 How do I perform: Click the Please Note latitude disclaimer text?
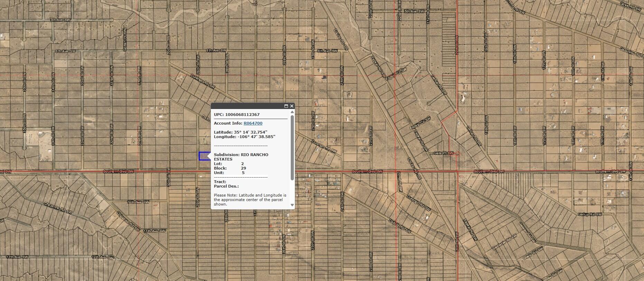pyautogui.click(x=250, y=200)
